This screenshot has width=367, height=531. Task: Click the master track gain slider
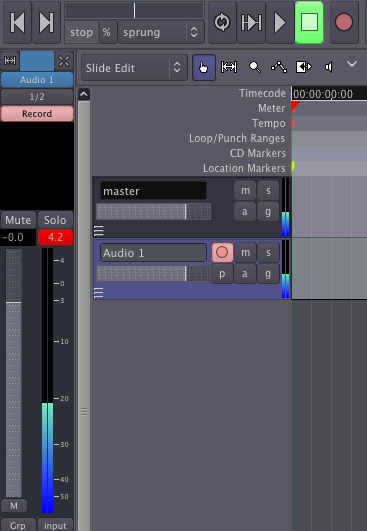[x=154, y=212]
